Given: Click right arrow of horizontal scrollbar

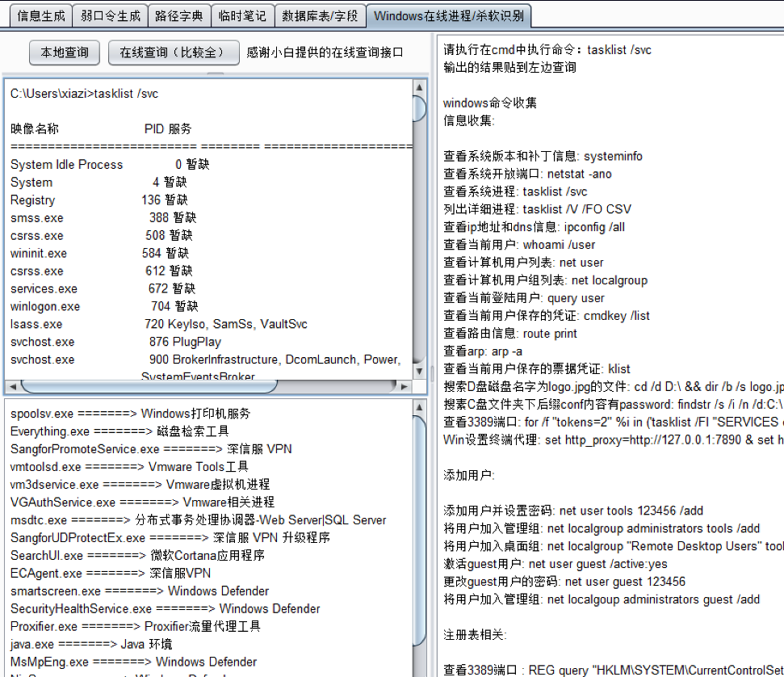Looking at the screenshot, I should [x=404, y=386].
